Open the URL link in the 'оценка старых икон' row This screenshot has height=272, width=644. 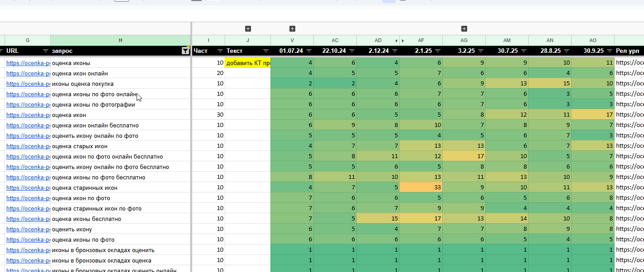(x=28, y=146)
